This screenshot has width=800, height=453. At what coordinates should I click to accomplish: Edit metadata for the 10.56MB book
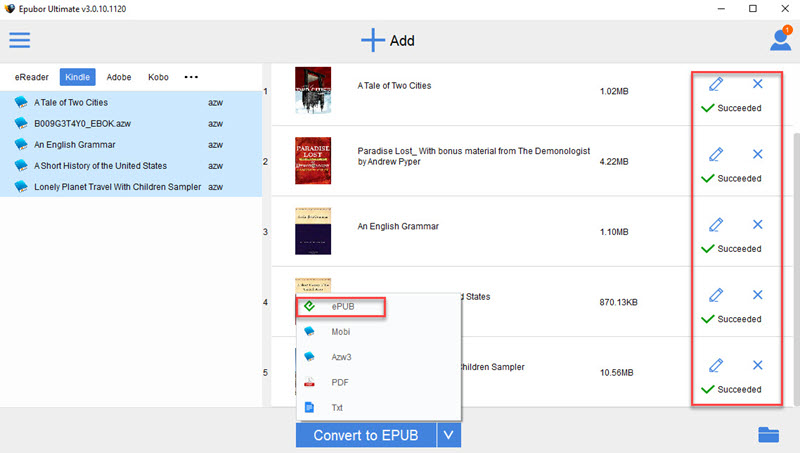pyautogui.click(x=716, y=366)
